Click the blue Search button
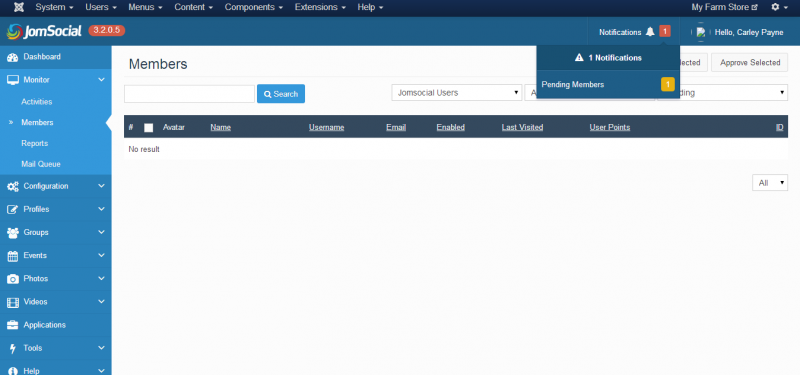The image size is (800, 375). click(281, 94)
